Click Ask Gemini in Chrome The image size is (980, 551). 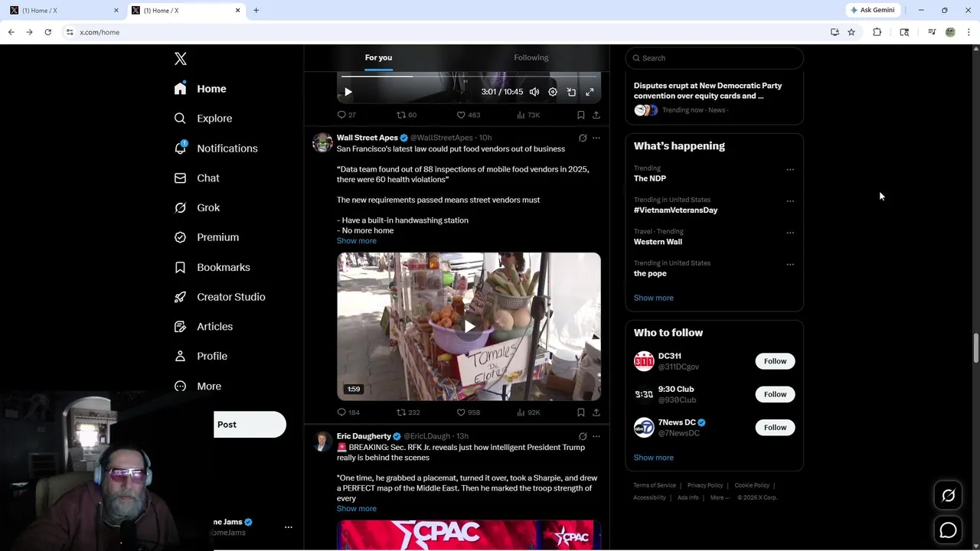(x=872, y=10)
